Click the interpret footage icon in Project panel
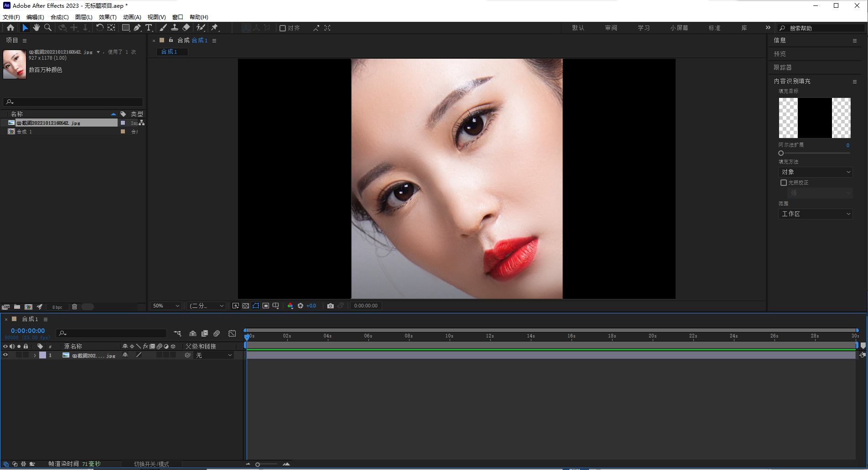868x470 pixels. (x=5, y=307)
